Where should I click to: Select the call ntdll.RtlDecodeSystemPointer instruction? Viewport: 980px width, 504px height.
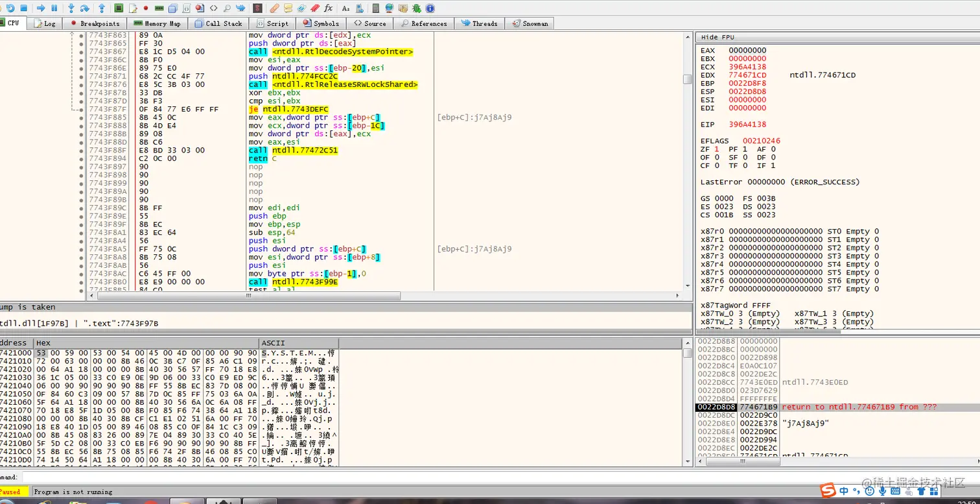click(331, 51)
